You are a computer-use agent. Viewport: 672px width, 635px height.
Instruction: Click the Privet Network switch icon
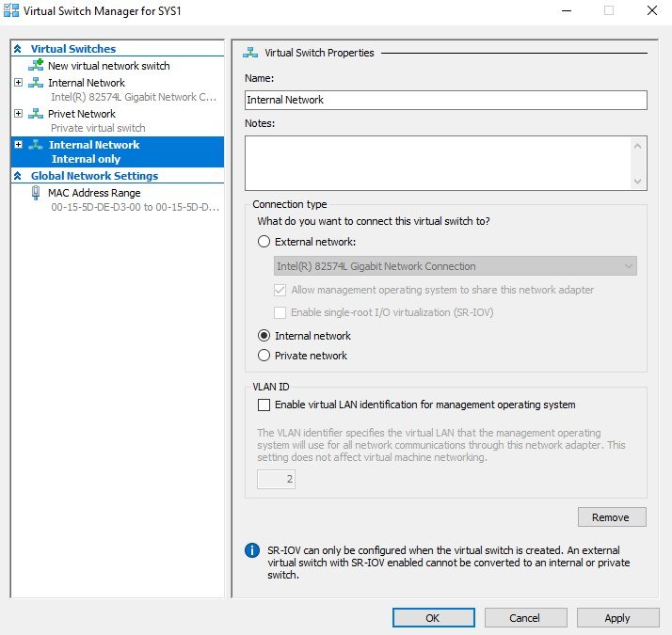[x=36, y=114]
